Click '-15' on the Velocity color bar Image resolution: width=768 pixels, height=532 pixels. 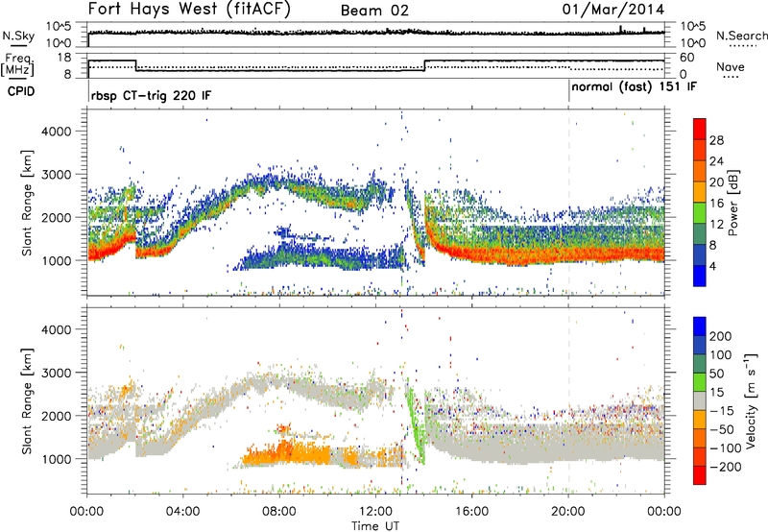[721, 411]
